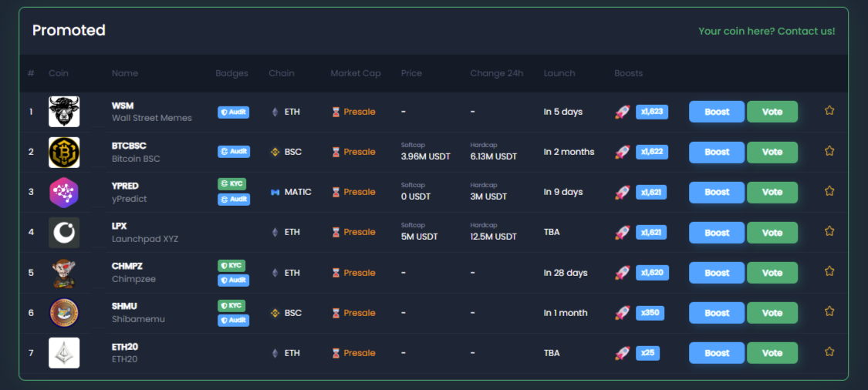Screen dimensions: 868x390
Task: Click the rocket icon in SHMU row
Action: click(x=622, y=313)
